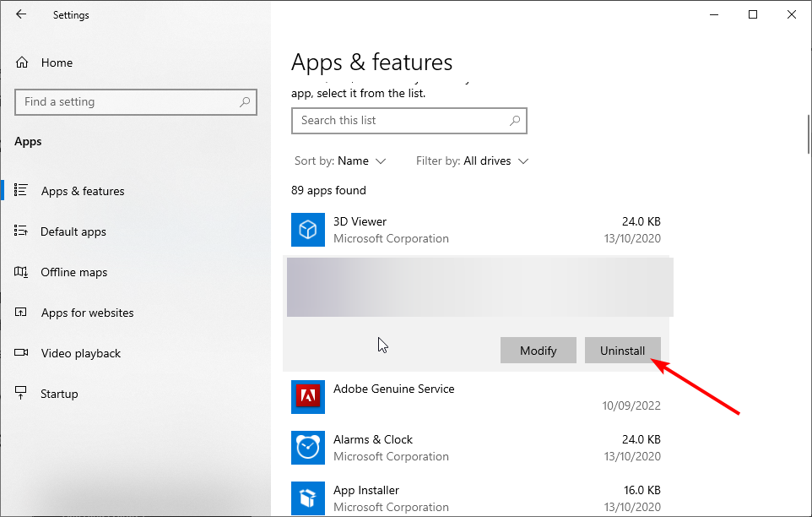This screenshot has width=812, height=517.
Task: Click the Apps sidebar section heading
Action: 28,142
